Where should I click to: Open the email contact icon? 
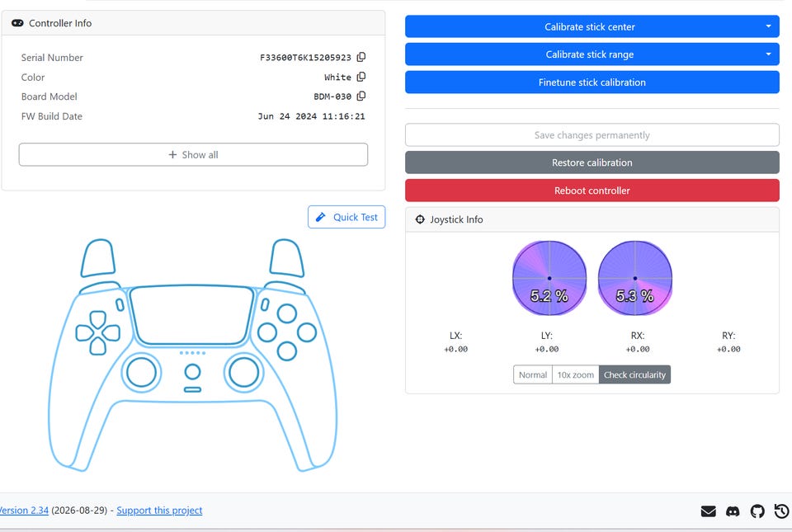708,511
